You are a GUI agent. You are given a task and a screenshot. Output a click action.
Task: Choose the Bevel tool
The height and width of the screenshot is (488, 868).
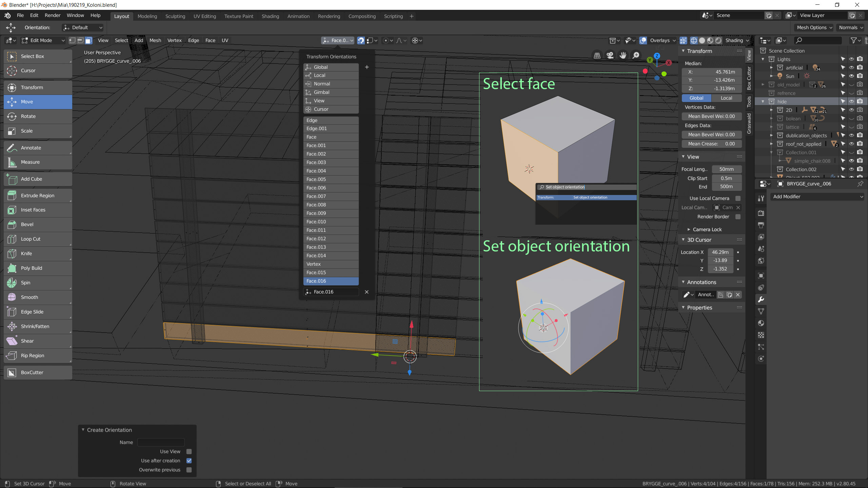(38, 224)
